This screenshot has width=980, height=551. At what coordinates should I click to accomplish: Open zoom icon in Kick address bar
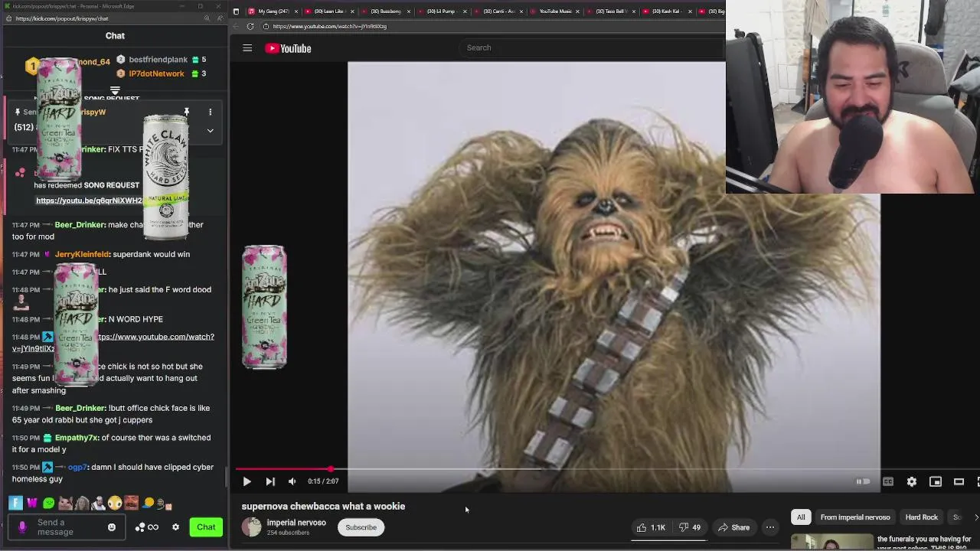206,18
